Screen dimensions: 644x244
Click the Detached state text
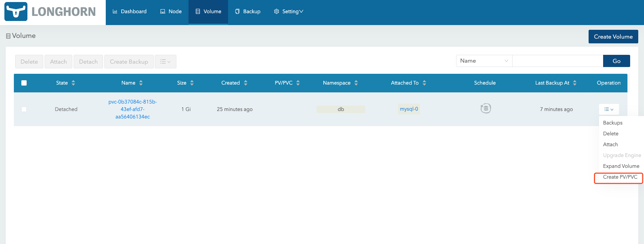[x=66, y=109]
